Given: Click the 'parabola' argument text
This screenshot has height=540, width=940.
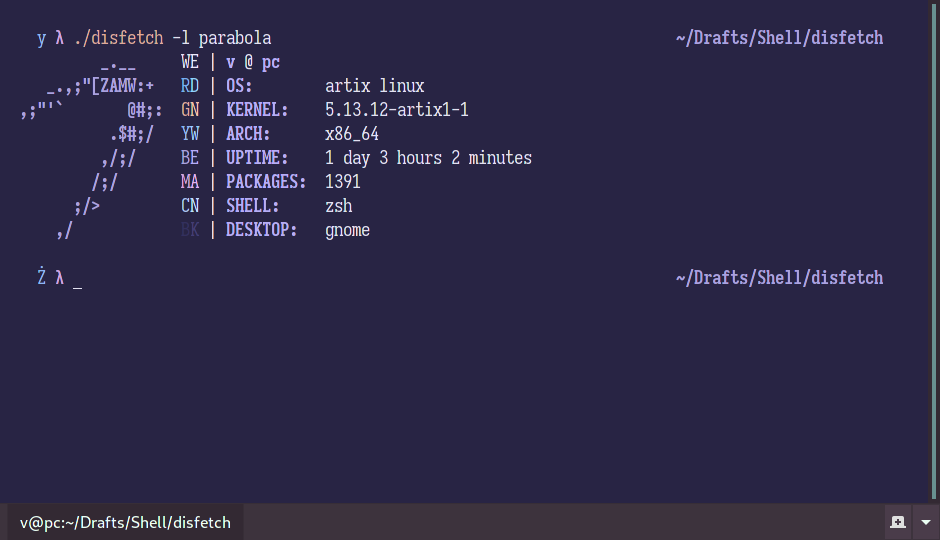Looking at the screenshot, I should pos(234,38).
